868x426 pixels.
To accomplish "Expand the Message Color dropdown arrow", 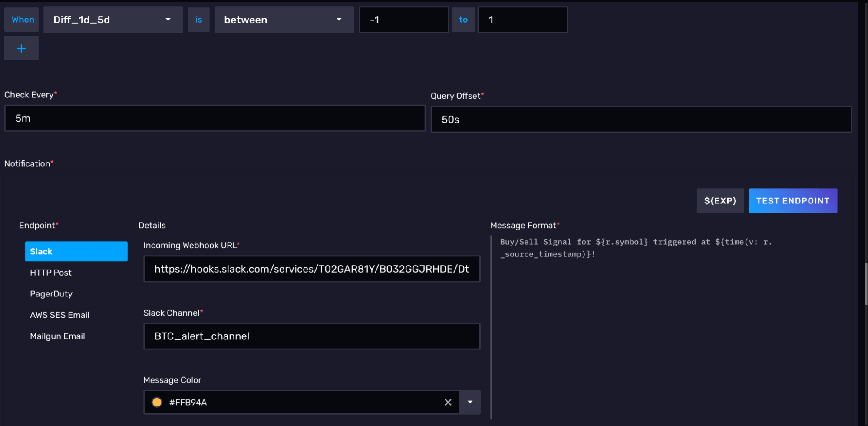I will (470, 402).
